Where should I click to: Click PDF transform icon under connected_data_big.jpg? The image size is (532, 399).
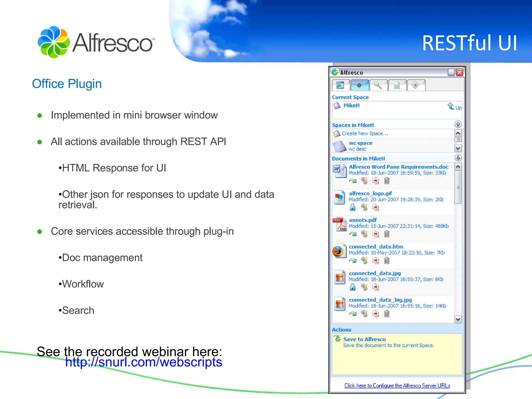[376, 314]
